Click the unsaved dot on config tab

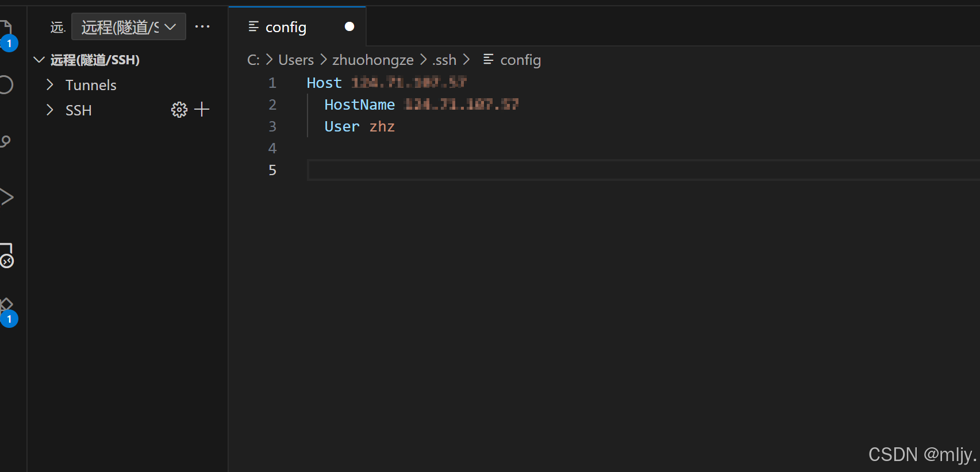[349, 26]
